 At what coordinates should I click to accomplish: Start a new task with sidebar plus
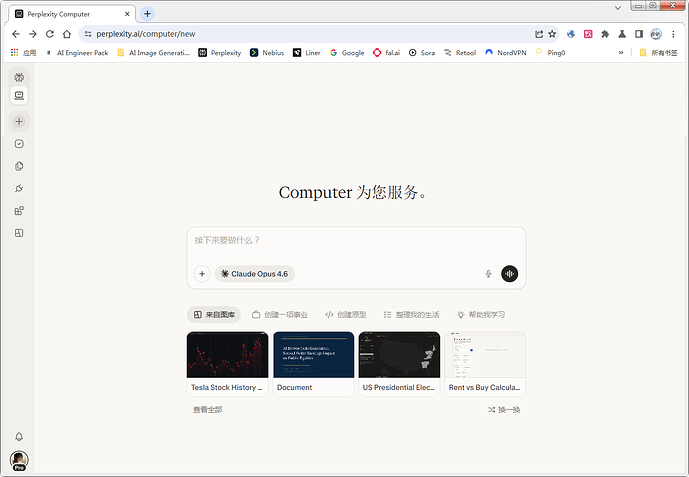click(19, 122)
